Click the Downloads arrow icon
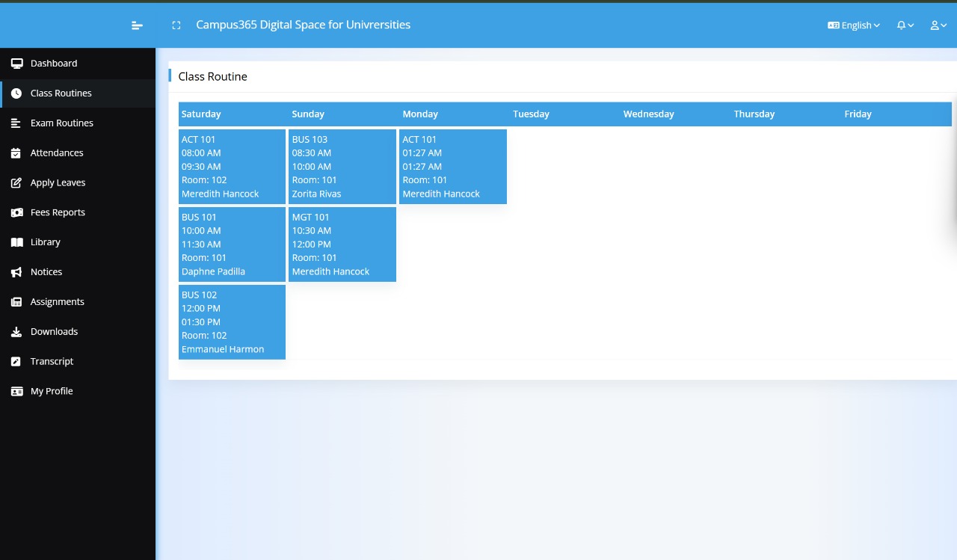The height and width of the screenshot is (560, 957). click(16, 332)
